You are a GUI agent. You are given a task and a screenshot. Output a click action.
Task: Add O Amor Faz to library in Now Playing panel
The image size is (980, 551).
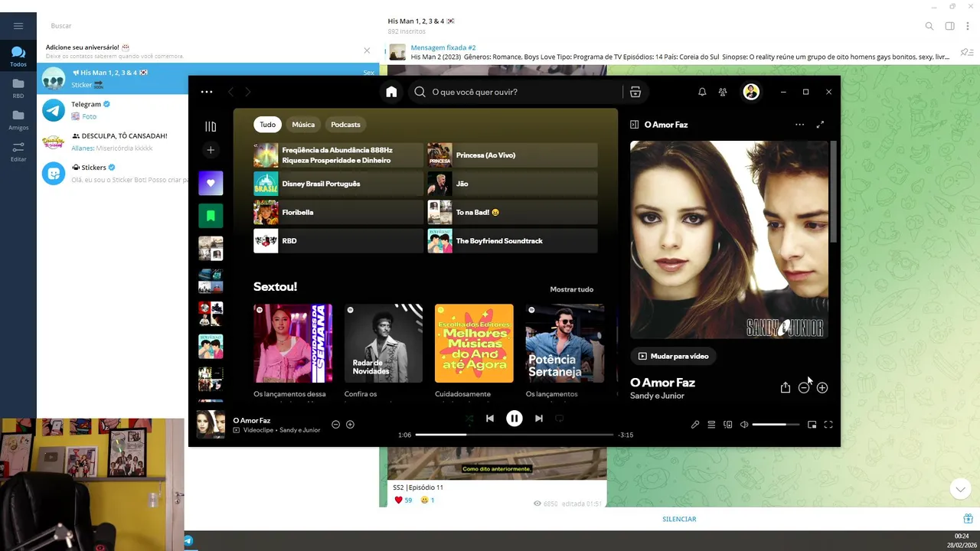pyautogui.click(x=822, y=388)
